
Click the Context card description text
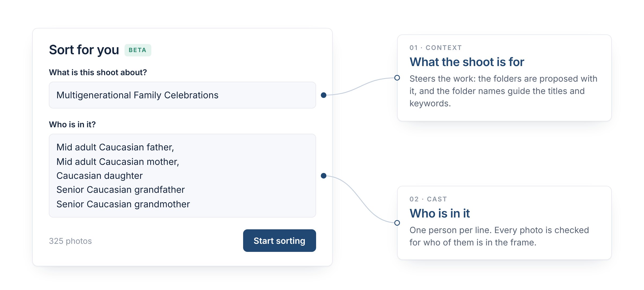[x=503, y=91]
